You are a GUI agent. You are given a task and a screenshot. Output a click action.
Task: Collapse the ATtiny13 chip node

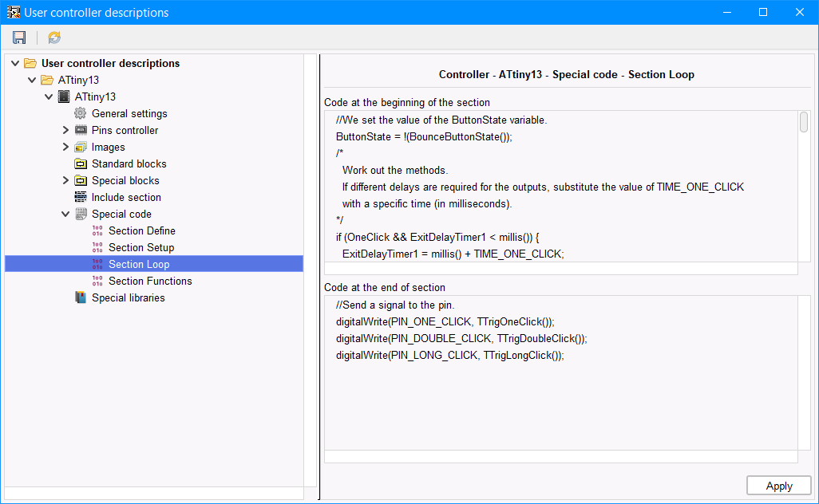(x=49, y=96)
